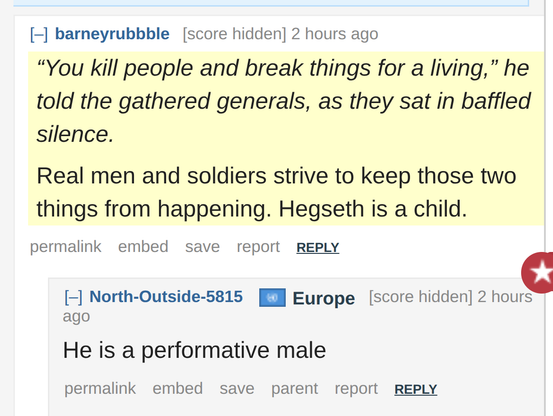Click the red star floating button
The width and height of the screenshot is (553, 416).
click(538, 272)
